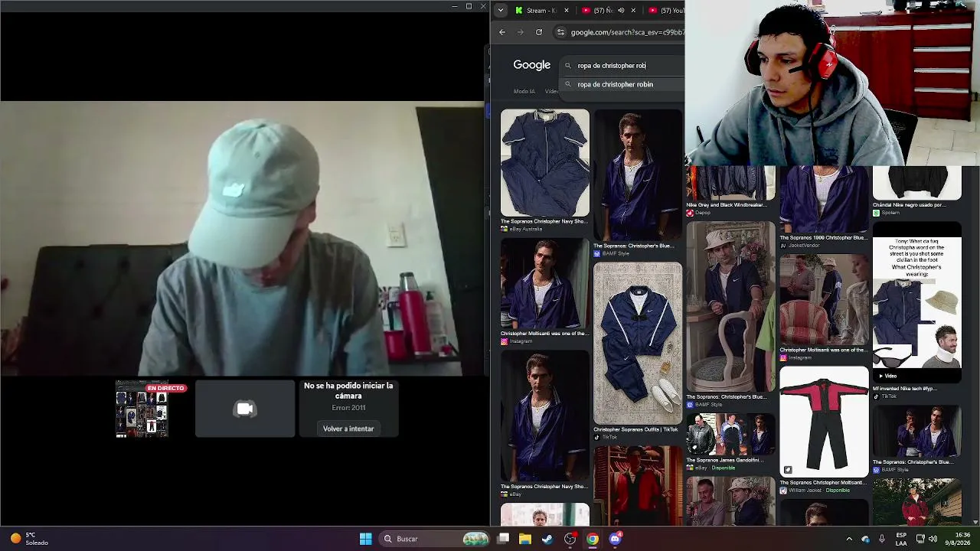
Task: Close the (57) Ñe YouTube tab
Action: 633,11
